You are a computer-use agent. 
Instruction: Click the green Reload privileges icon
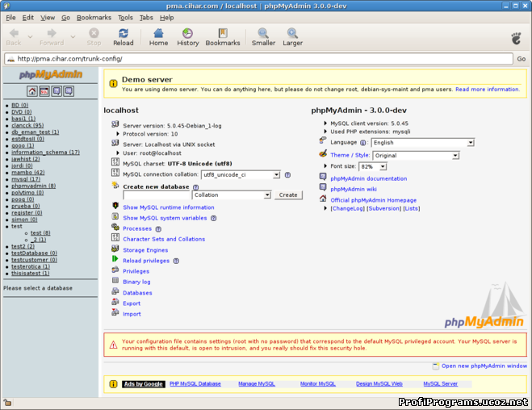coord(115,259)
